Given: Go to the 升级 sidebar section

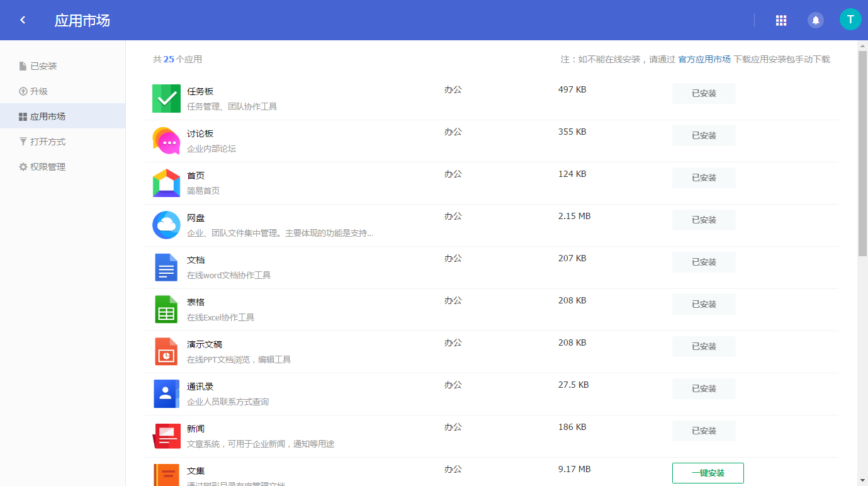Looking at the screenshot, I should [62, 91].
